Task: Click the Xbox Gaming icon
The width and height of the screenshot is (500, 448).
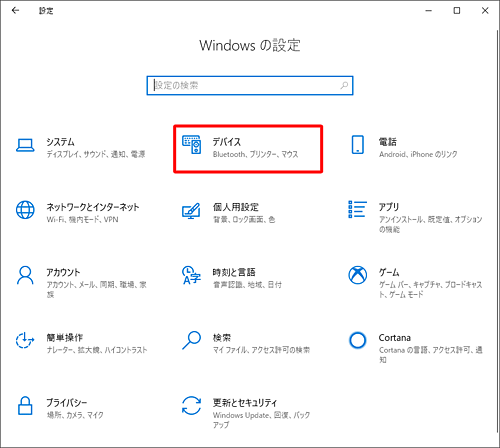Action: (358, 275)
